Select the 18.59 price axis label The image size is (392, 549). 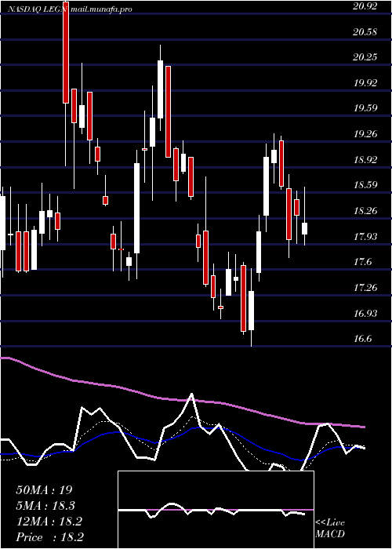pyautogui.click(x=365, y=185)
